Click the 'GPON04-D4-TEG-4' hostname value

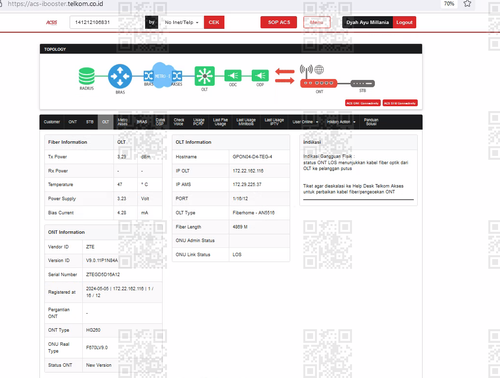(252, 157)
